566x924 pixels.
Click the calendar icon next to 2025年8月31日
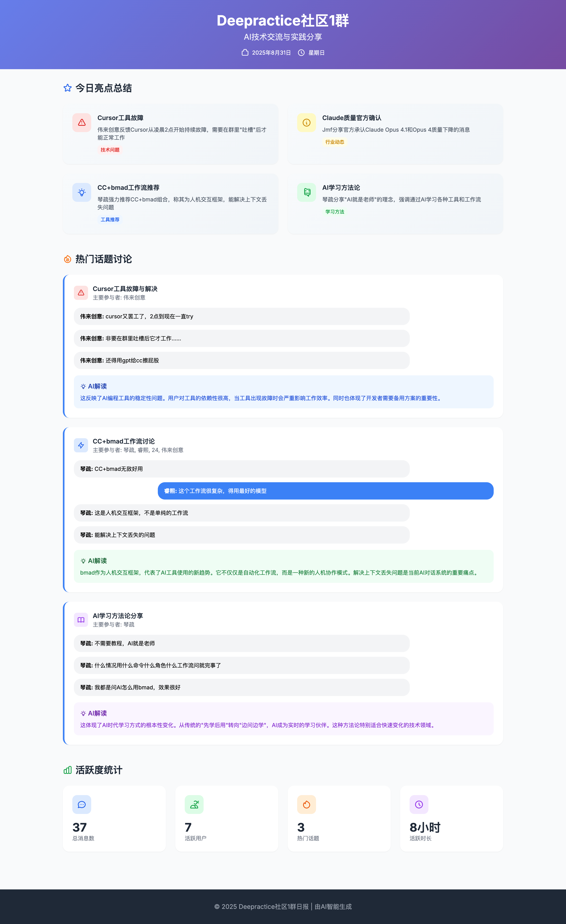tap(245, 52)
